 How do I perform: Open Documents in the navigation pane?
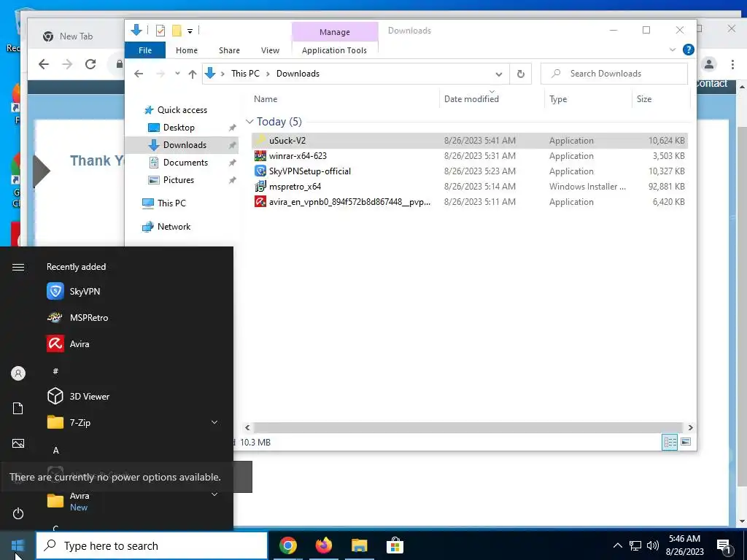click(185, 163)
